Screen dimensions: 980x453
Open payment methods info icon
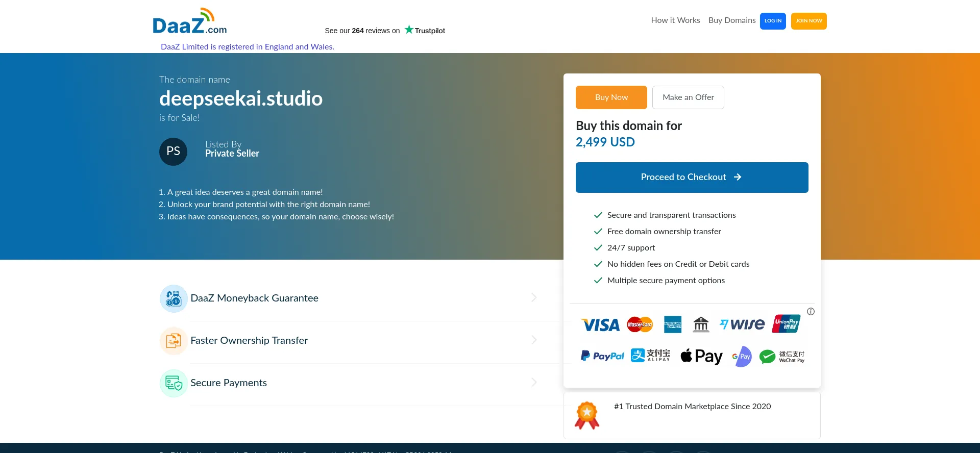click(x=811, y=312)
